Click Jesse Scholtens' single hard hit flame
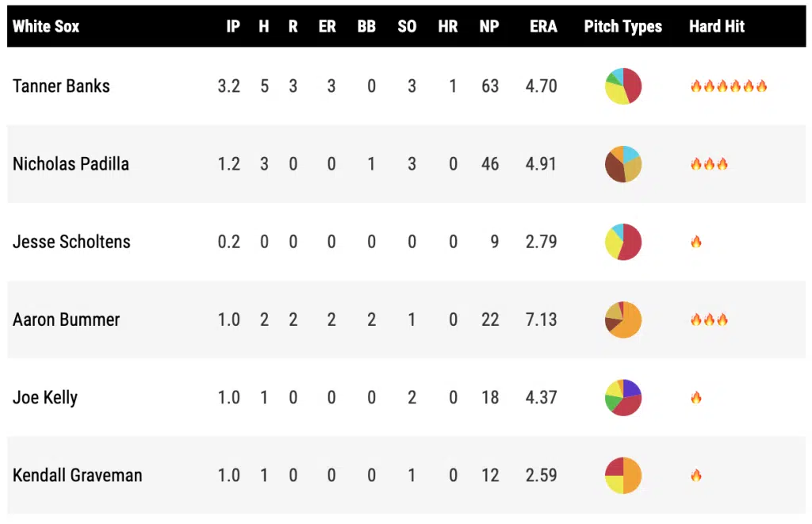The height and width of the screenshot is (524, 812). 696,242
